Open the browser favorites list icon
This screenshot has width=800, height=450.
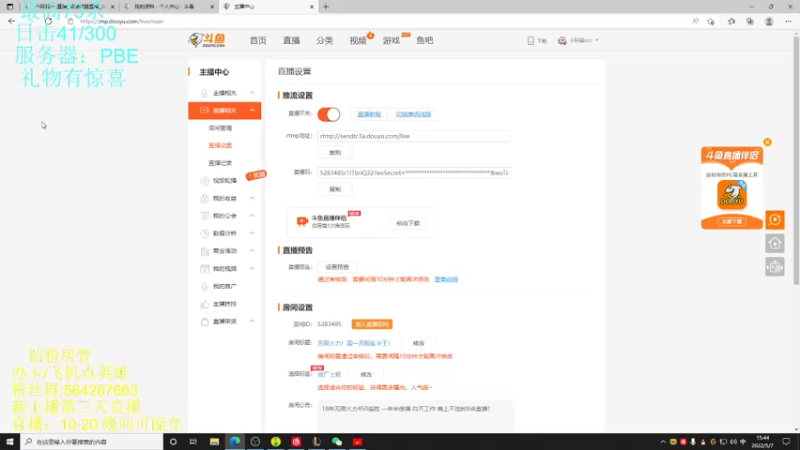click(732, 21)
